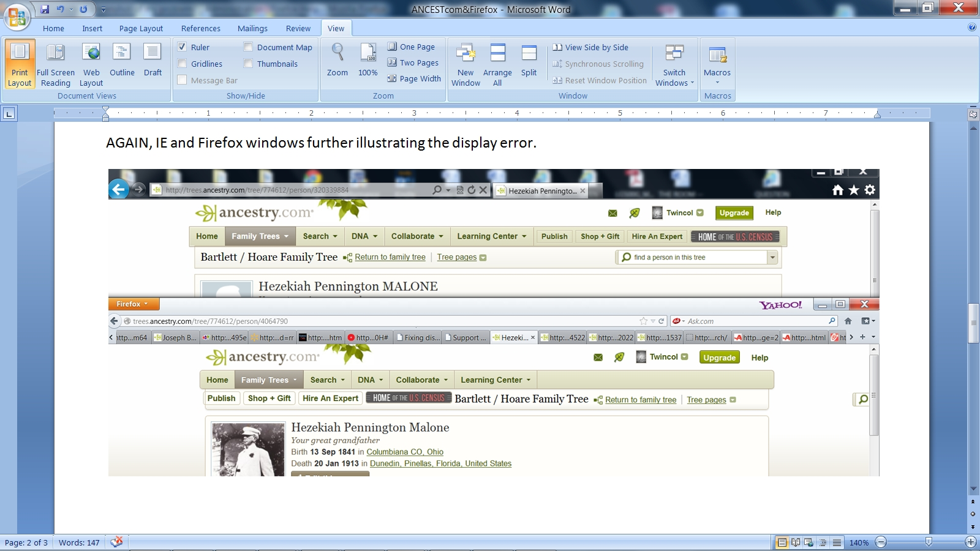This screenshot has width=980, height=551.
Task: Enable the Gridlines checkbox
Action: (x=182, y=64)
